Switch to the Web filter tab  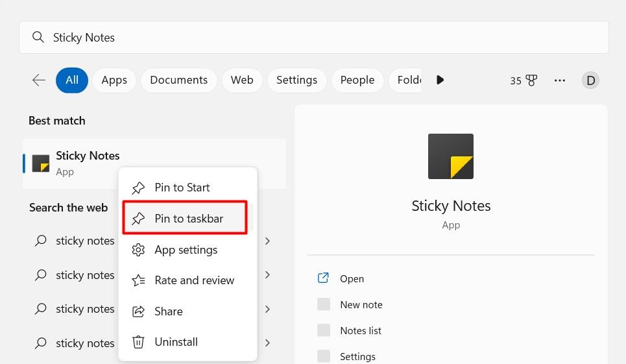242,80
